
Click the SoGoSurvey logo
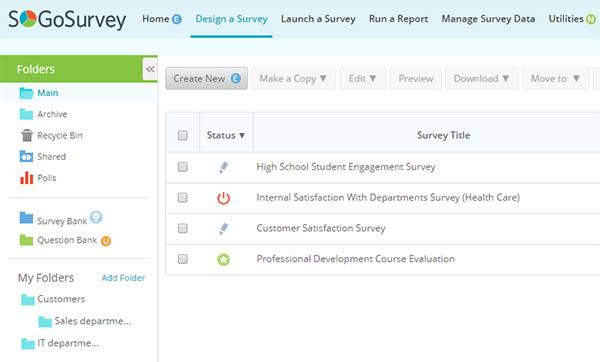coord(67,20)
